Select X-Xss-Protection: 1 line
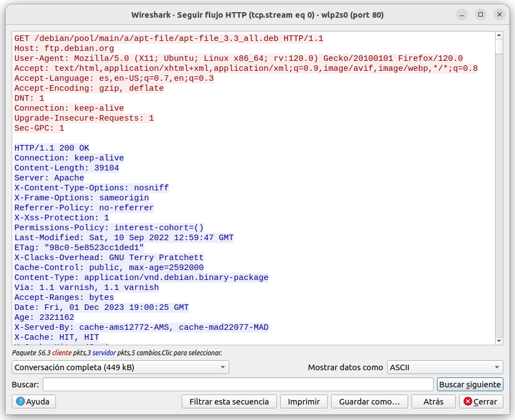Viewport: 515px width, 420px height. pos(62,217)
